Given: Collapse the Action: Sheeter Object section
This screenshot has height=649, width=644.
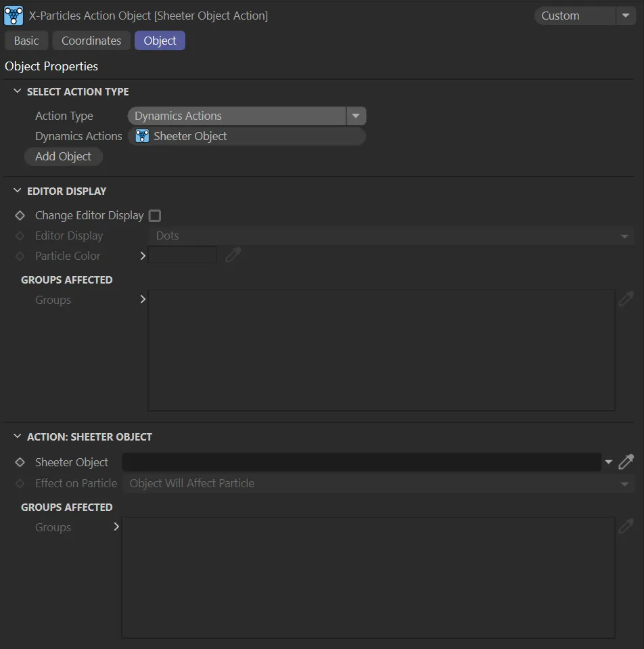Looking at the screenshot, I should (18, 437).
